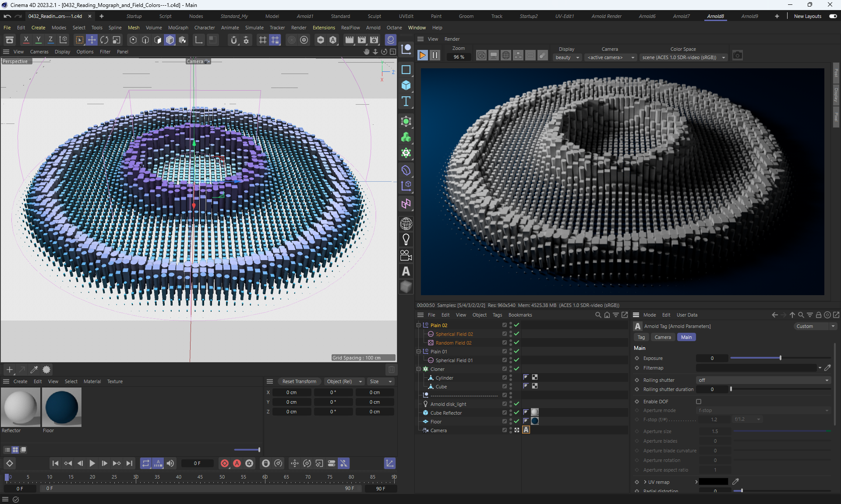This screenshot has width=841, height=504.
Task: Open the Display beauty dropdown
Action: pyautogui.click(x=567, y=57)
